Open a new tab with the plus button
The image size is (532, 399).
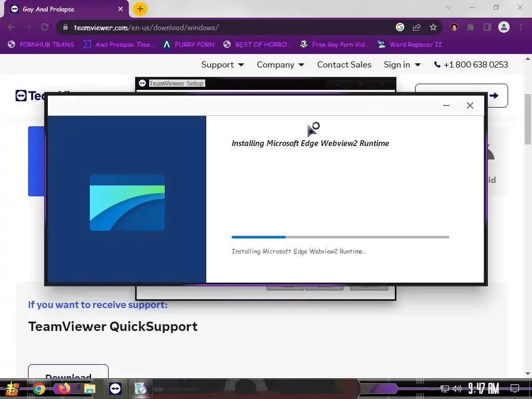pyautogui.click(x=140, y=9)
